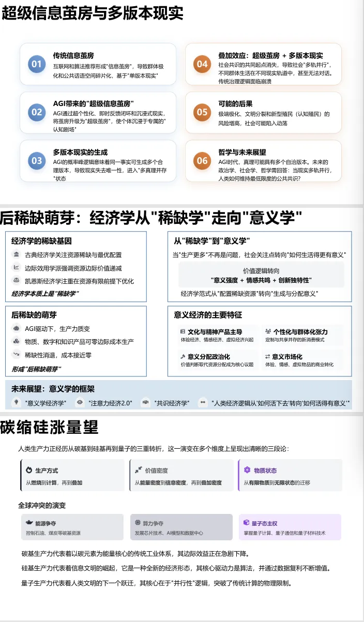The height and width of the screenshot is (622, 364).
Task: Click the chip icon beside 算力争夺
Action: click(138, 523)
